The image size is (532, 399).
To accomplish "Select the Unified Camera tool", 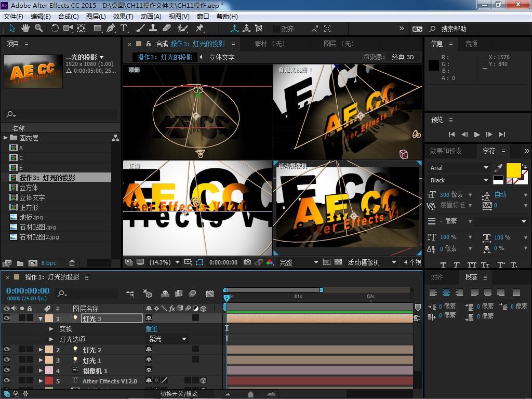I will pyautogui.click(x=68, y=29).
